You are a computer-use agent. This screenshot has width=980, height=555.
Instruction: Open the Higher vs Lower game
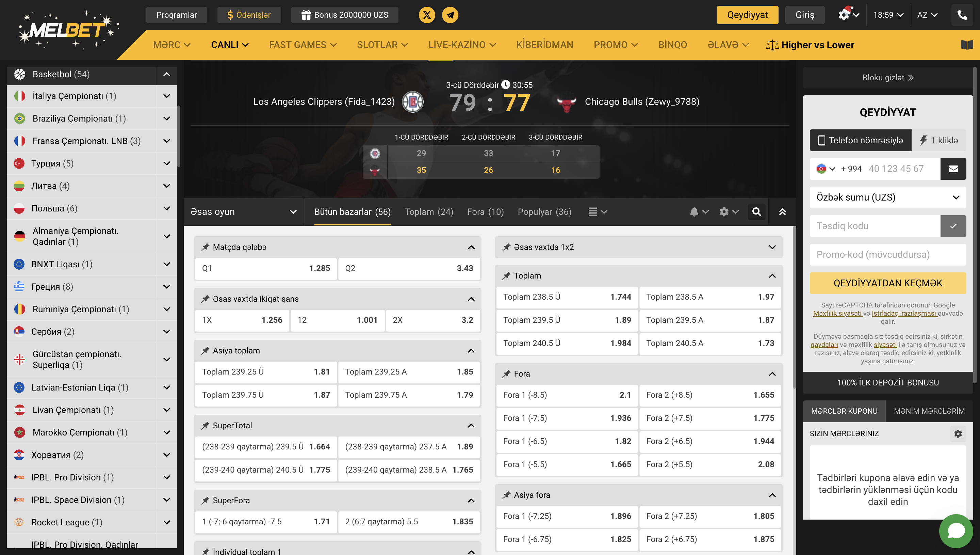point(810,45)
